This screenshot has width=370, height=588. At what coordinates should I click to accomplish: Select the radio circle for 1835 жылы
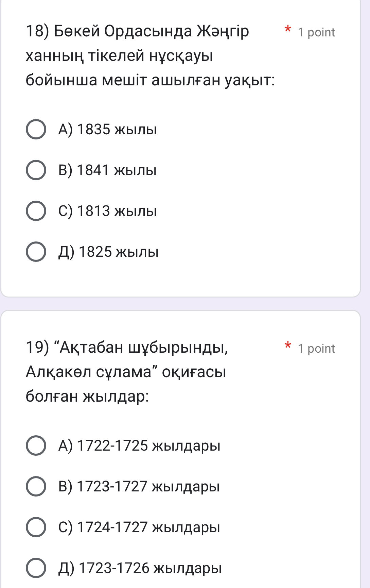point(36,130)
